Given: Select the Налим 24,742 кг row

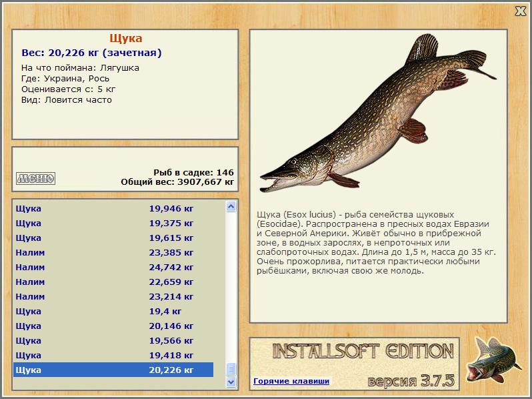Looking at the screenshot, I should [113, 268].
